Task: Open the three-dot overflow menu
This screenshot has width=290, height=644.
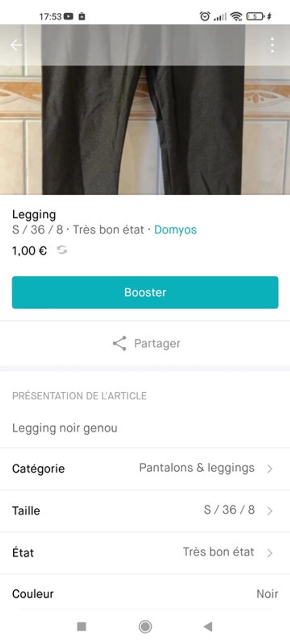Action: coord(272,45)
